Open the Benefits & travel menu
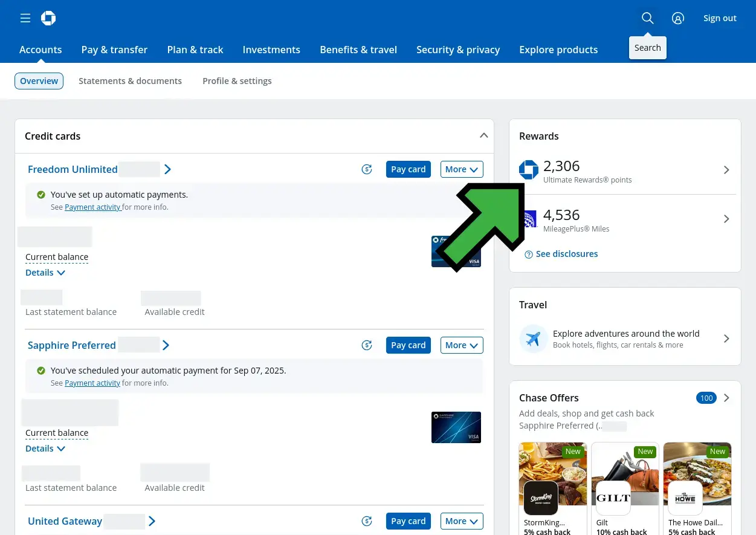Screen dimensions: 756x535 click(x=358, y=50)
